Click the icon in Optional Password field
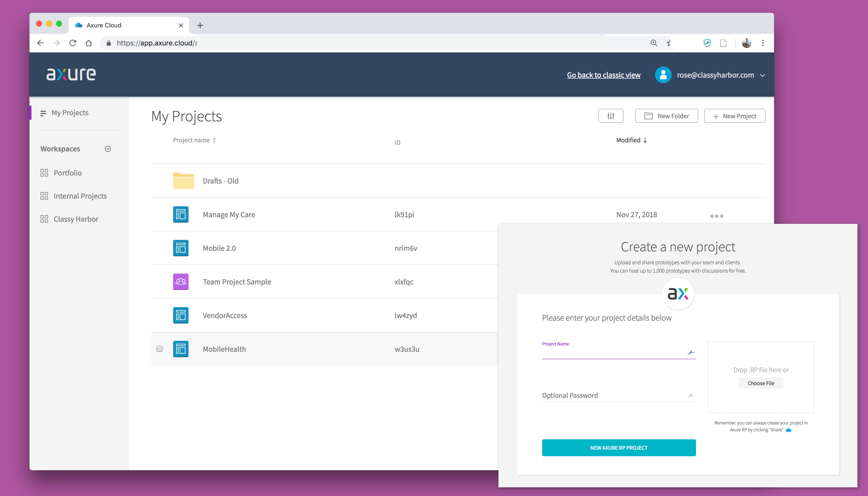Viewport: 868px width, 496px height. click(690, 396)
